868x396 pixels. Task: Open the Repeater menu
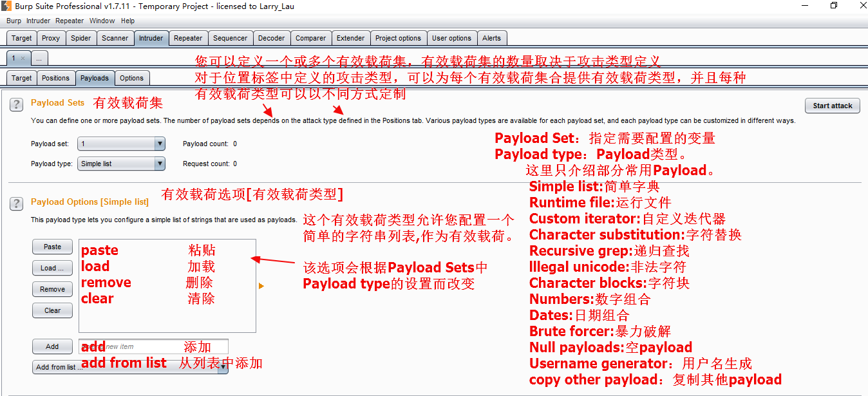[x=70, y=21]
